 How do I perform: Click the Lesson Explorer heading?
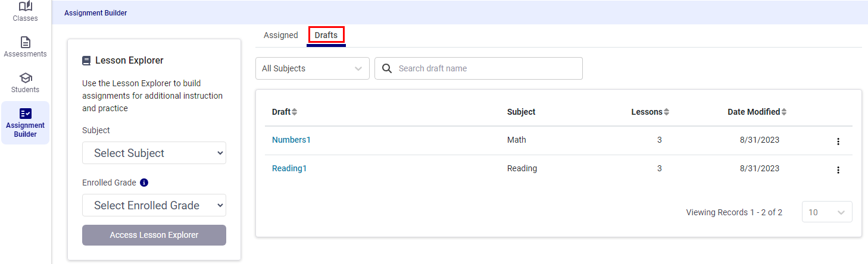coord(129,61)
